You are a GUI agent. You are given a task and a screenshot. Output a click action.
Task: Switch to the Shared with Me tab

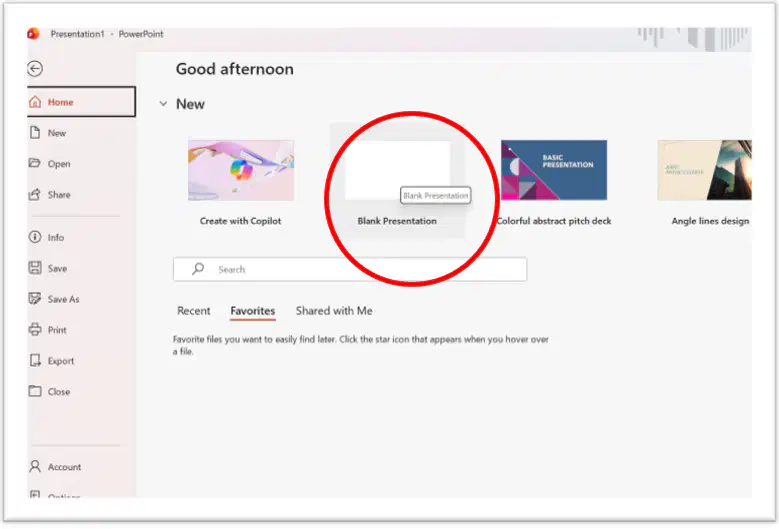(x=334, y=310)
